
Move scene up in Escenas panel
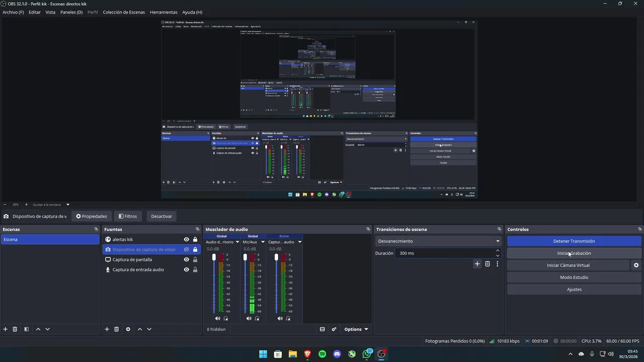(x=38, y=329)
